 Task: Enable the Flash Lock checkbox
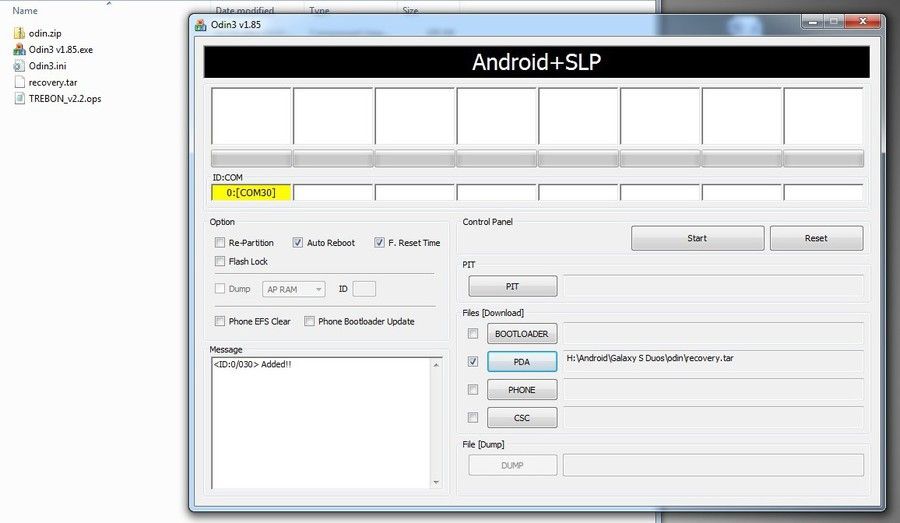219,261
